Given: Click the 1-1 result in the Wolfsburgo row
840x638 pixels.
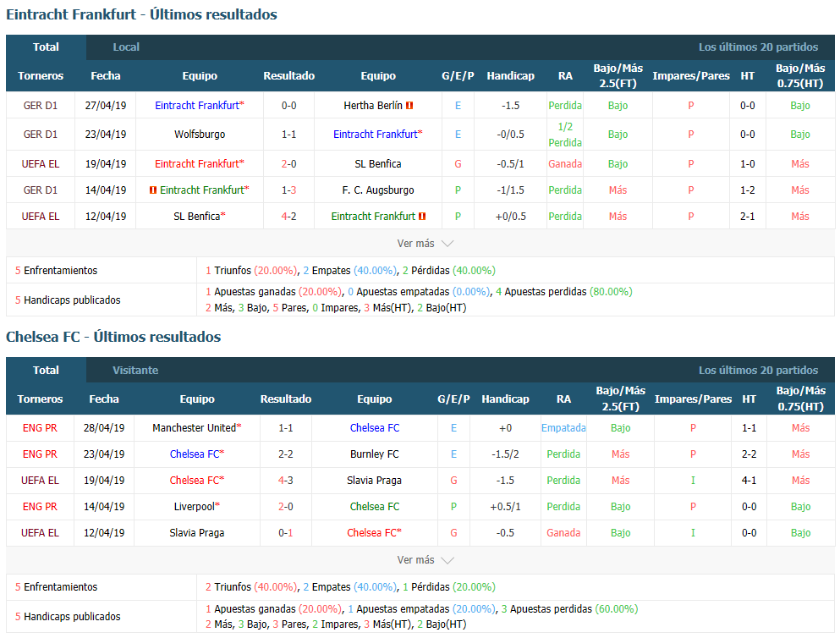Looking at the screenshot, I should [288, 135].
